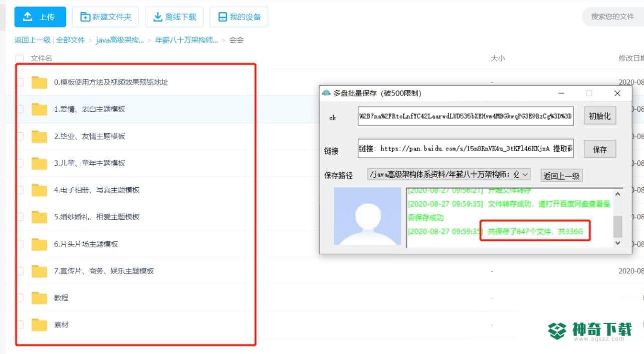Check the box for 1.爱情、表白主题模板
The image size is (644, 354).
(x=20, y=109)
